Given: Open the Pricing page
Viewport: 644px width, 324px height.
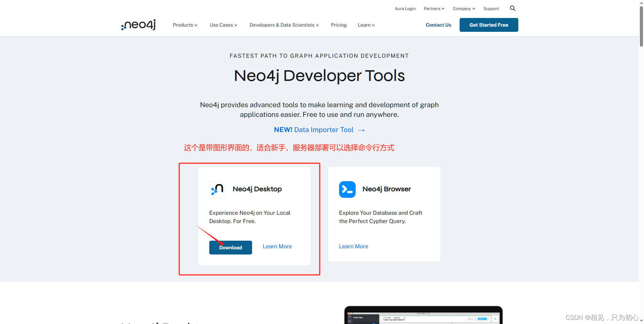Looking at the screenshot, I should click(x=339, y=25).
